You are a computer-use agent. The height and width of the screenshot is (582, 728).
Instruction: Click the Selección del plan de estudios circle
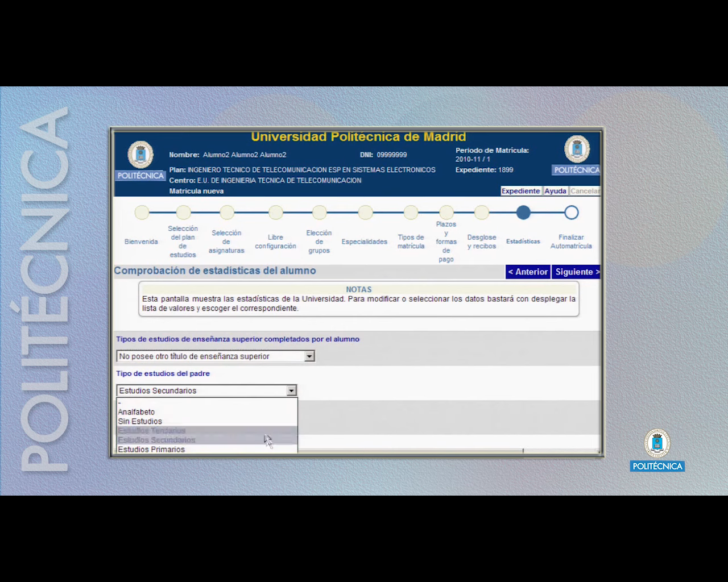(183, 213)
